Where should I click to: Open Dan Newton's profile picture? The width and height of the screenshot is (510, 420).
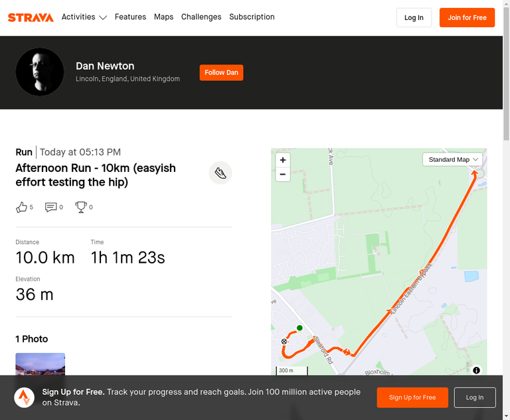(x=40, y=72)
